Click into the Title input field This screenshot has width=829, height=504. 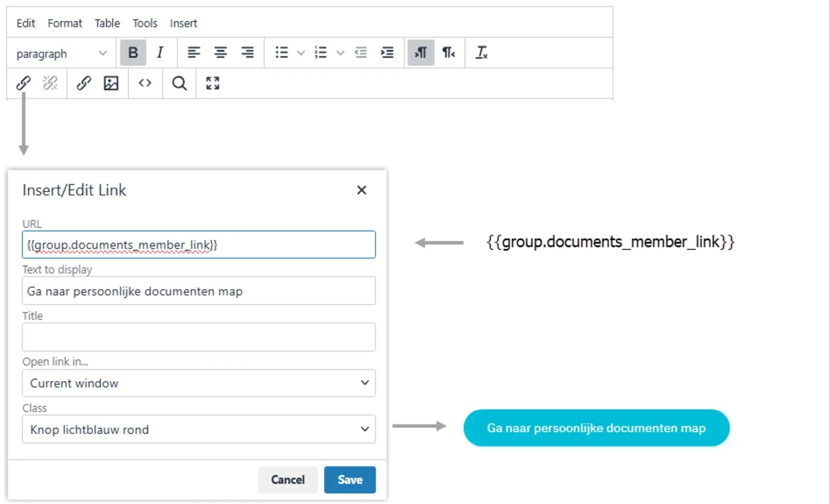198,337
